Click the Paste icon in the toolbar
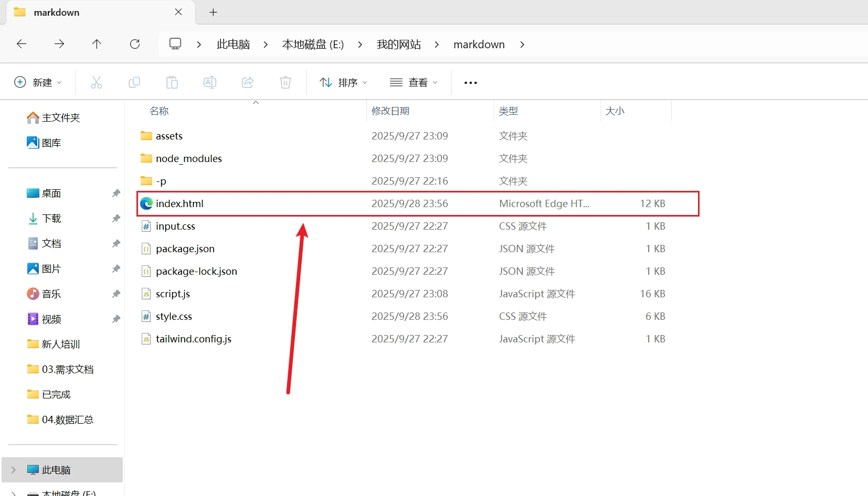The image size is (868, 496). click(172, 82)
